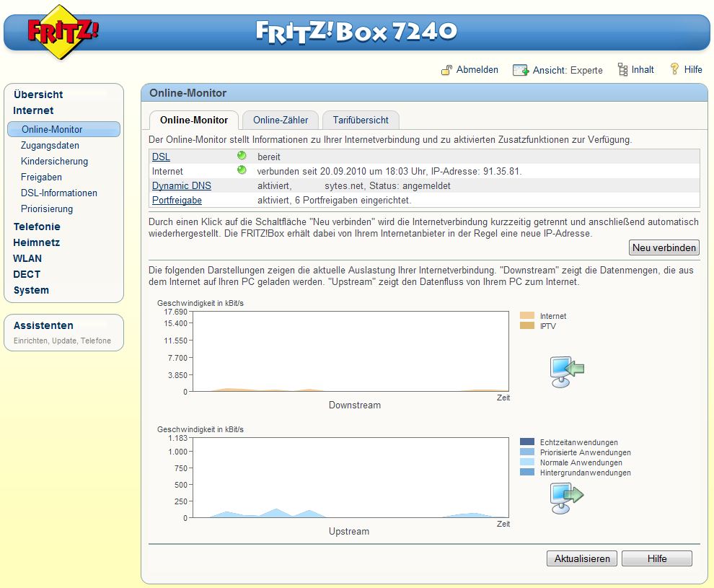Viewport: 714px width, 588px height.
Task: Switch view via Ansicht: Experte link
Action: pyautogui.click(x=568, y=70)
